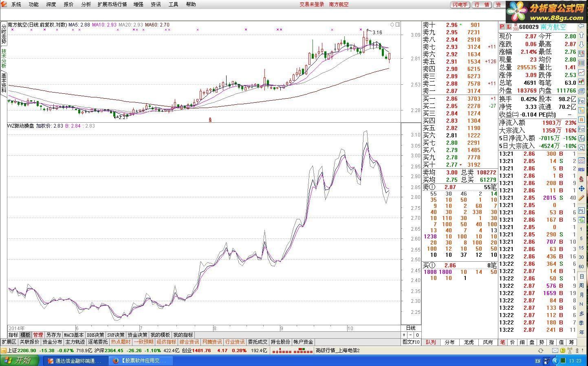Open the candlestick chart icon
Viewport: 588px width, 366px height.
pos(581,82)
